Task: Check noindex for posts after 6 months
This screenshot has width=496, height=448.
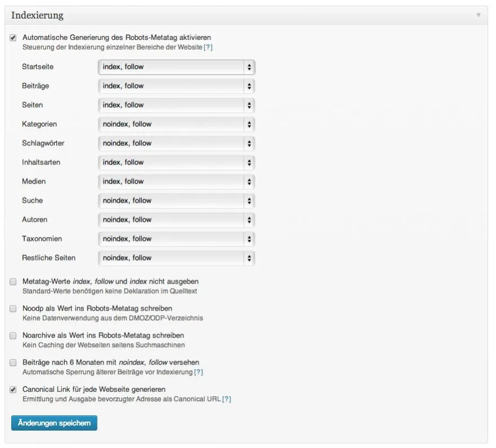Action: coord(13,362)
